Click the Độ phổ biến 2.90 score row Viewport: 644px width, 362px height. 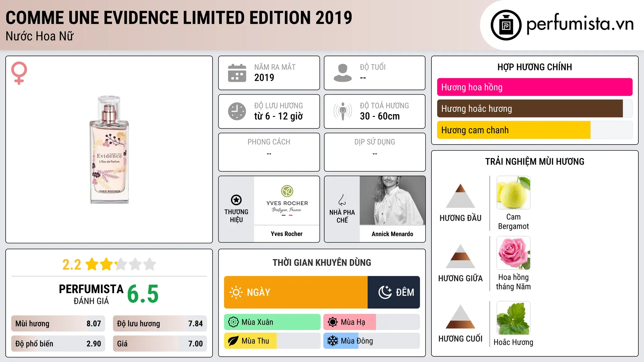coord(58,344)
